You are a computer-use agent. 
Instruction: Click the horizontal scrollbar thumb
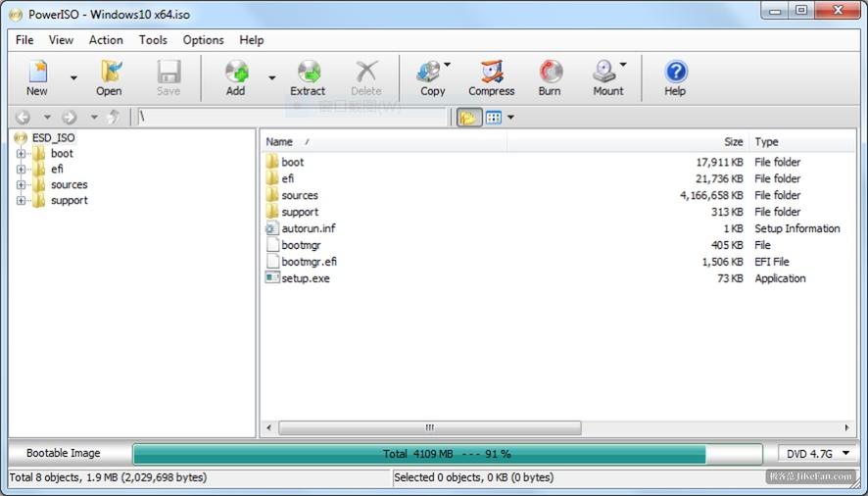[429, 427]
